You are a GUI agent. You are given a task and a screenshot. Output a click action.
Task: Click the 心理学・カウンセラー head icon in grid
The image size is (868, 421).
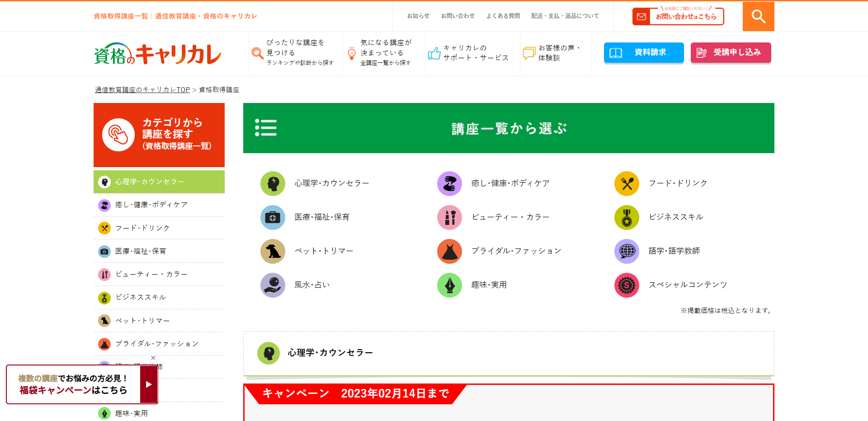pyautogui.click(x=273, y=183)
